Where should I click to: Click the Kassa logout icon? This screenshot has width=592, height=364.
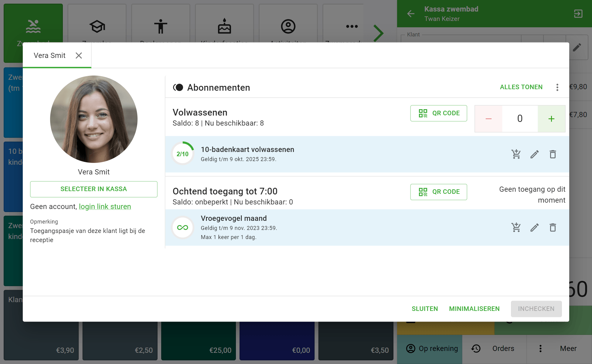tap(578, 14)
